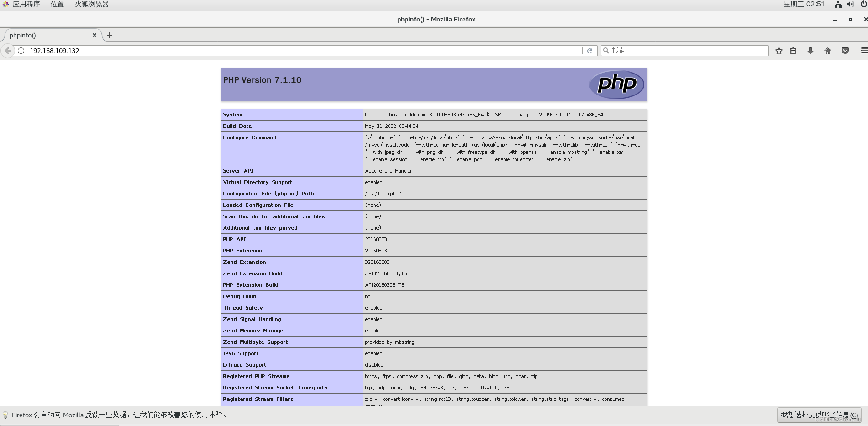Click the IPv6 Support label
The width and height of the screenshot is (868, 426).
(x=241, y=353)
